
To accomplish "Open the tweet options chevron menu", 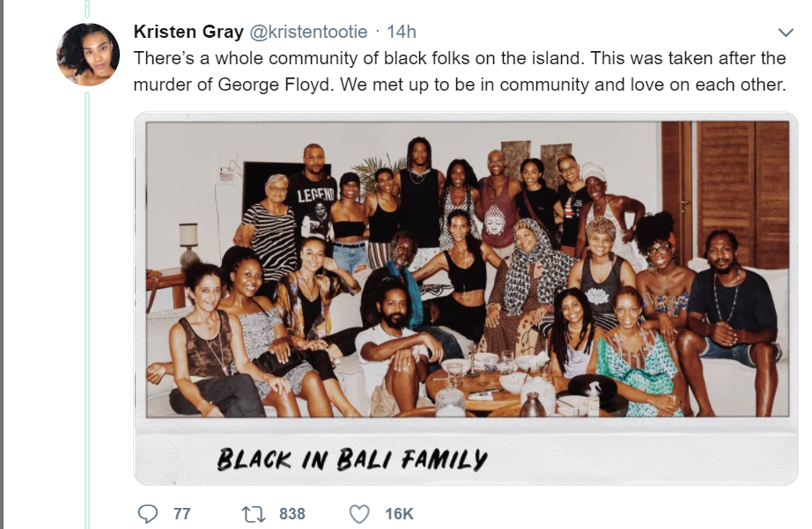I will 786,33.
